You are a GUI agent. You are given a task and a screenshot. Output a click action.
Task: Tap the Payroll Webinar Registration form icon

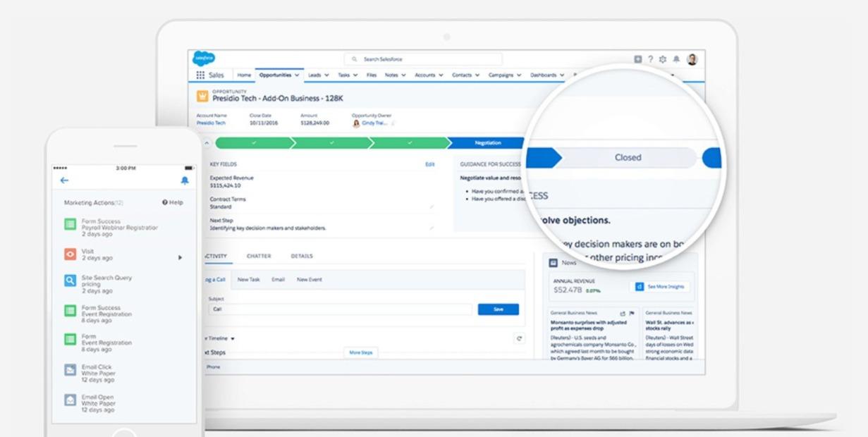click(70, 224)
